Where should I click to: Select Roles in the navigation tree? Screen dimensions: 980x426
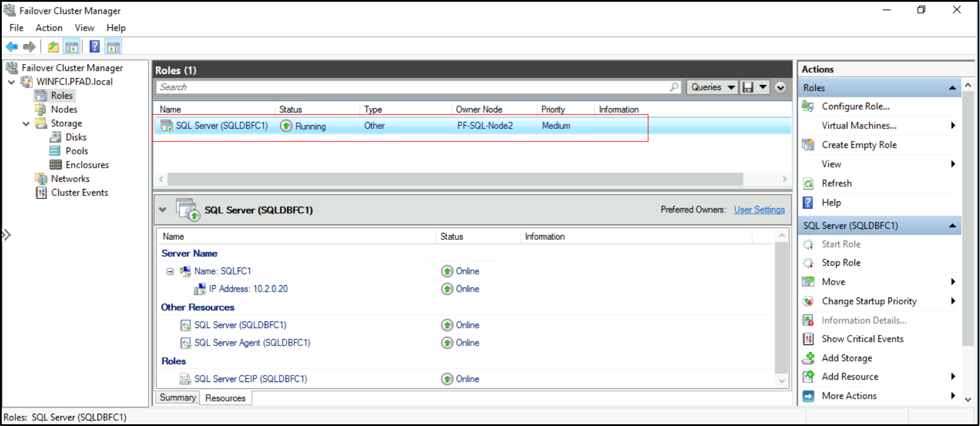(x=62, y=96)
